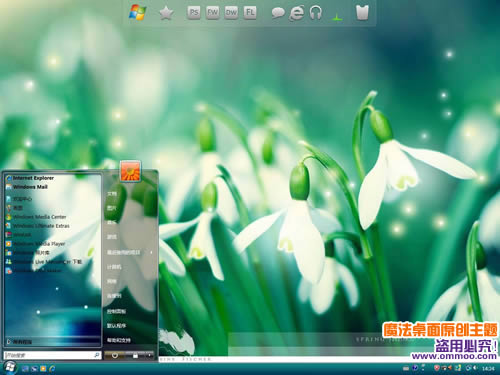
Task: Launch Photoshop from the Ps dock icon
Action: 194,13
